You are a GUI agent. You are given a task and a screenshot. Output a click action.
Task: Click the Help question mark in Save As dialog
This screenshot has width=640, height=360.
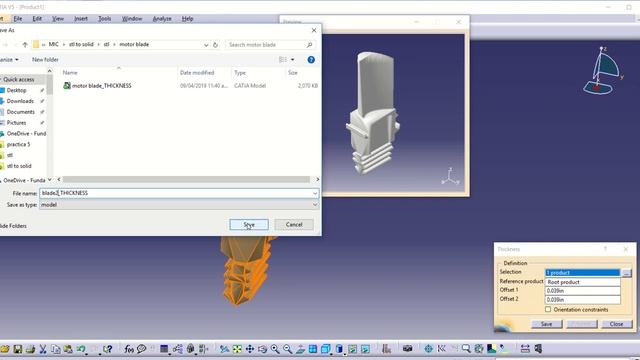(x=311, y=60)
